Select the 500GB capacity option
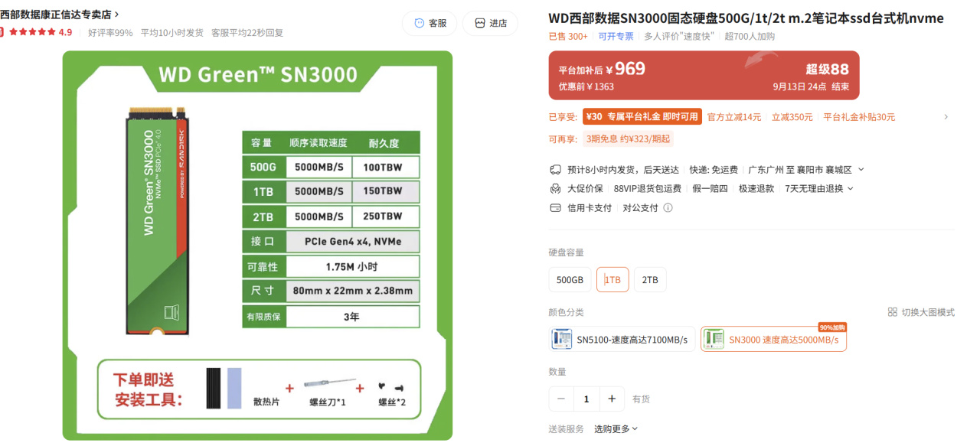This screenshot has height=446, width=980. point(570,280)
